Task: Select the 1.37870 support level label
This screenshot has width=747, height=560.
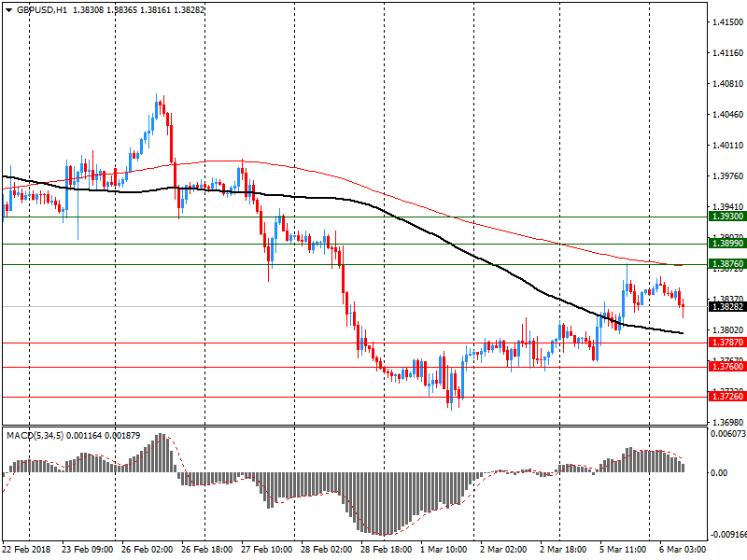Action: 727,343
